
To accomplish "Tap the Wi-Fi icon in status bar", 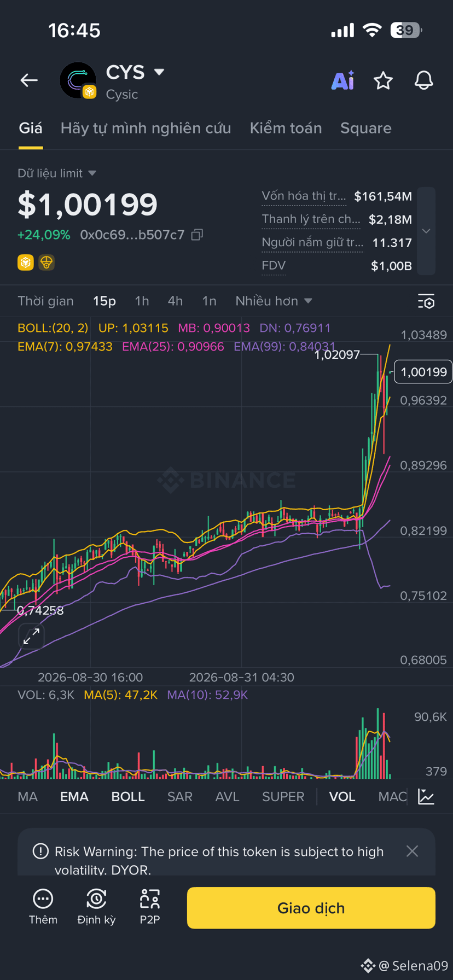I will [373, 30].
